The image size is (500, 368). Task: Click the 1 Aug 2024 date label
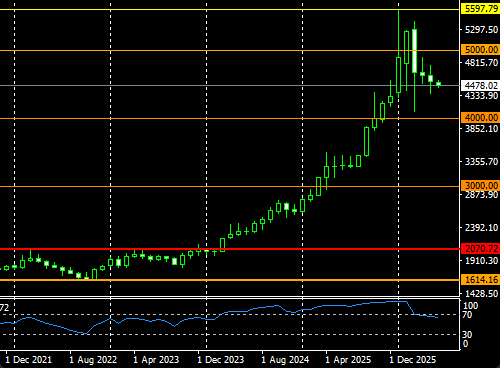pos(285,360)
